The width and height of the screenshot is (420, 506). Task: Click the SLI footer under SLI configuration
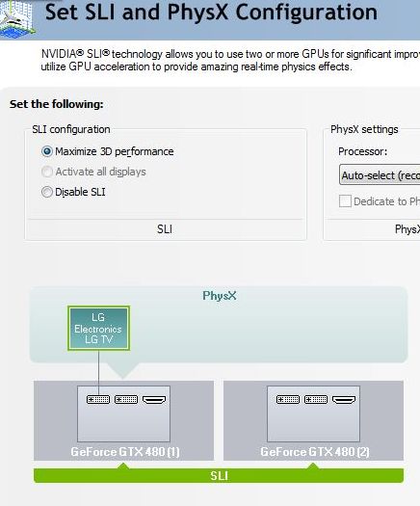(165, 229)
